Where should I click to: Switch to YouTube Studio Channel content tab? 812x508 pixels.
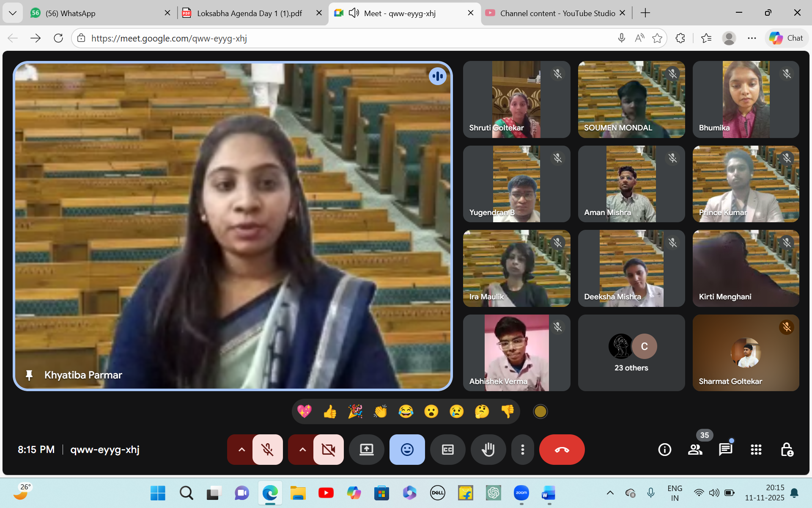[557, 13]
